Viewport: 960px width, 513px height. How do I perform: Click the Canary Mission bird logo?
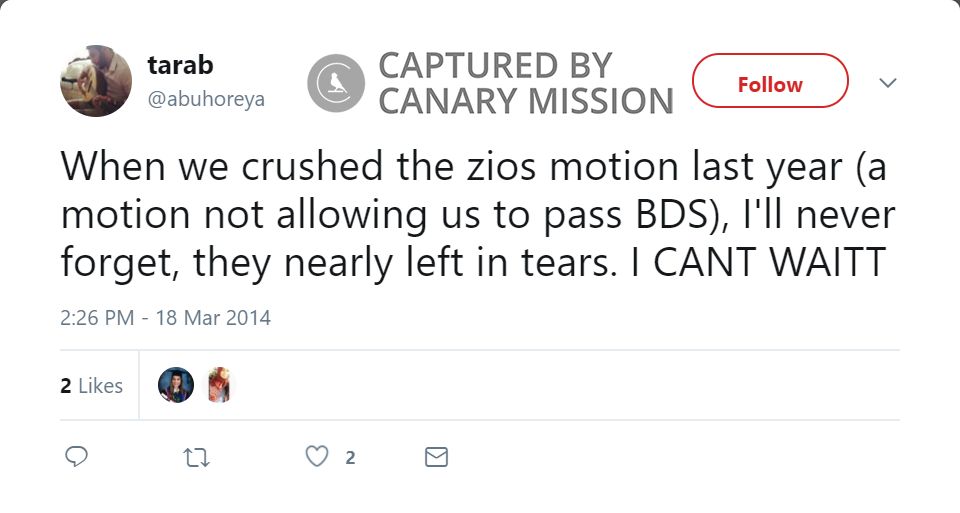[337, 84]
